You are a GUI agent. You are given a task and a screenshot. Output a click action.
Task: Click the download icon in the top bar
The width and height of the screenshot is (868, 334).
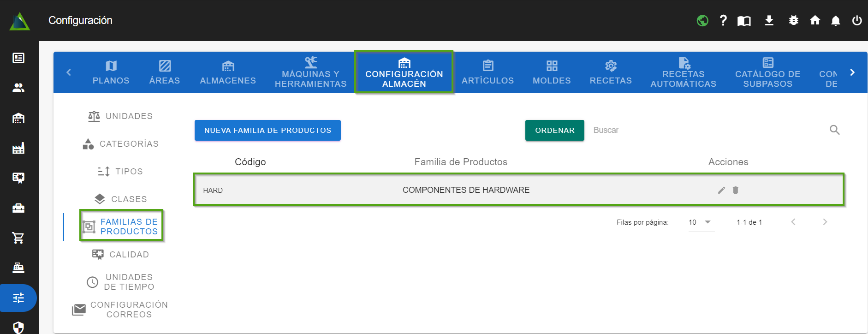click(769, 21)
